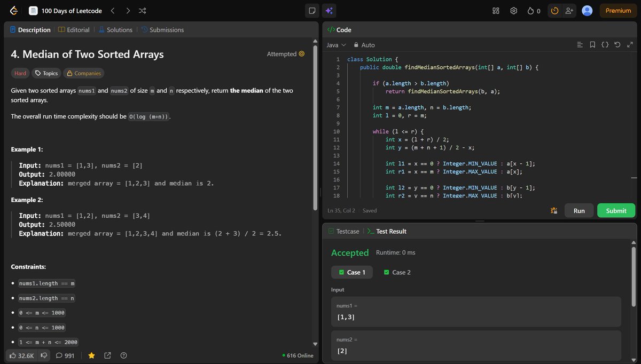Click the Ln 35, Col 2 status text

click(x=341, y=211)
